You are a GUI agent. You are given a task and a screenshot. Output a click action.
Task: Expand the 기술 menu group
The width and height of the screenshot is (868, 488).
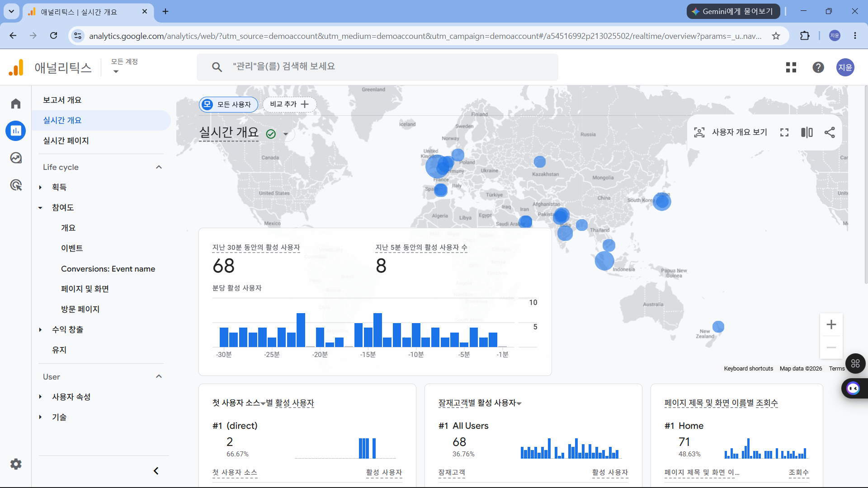coord(40,417)
